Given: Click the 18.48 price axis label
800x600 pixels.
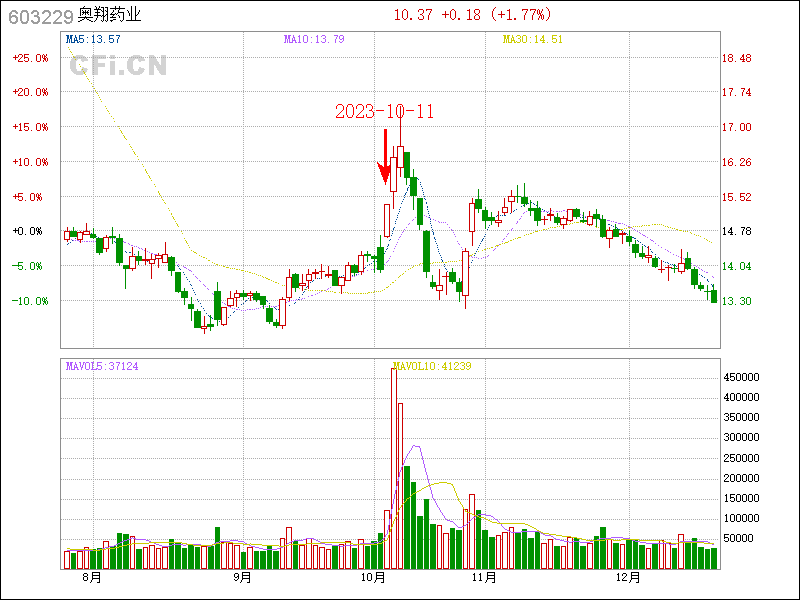Looking at the screenshot, I should (x=736, y=58).
